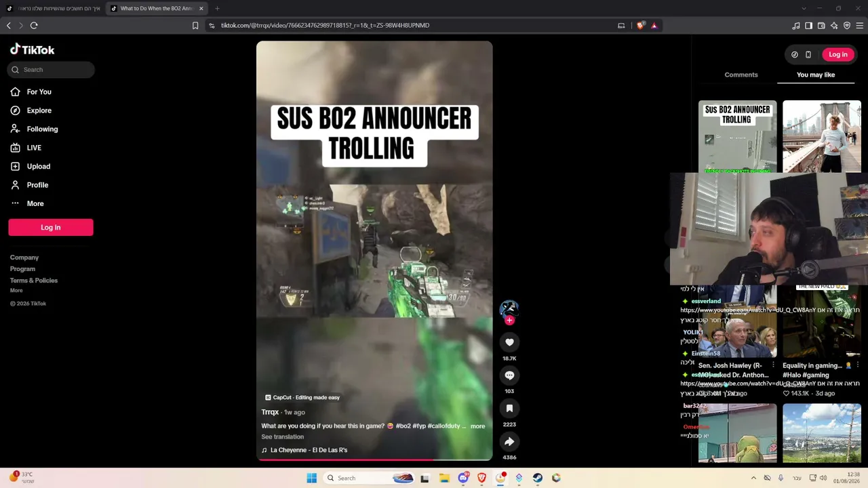Viewport: 868px width, 488px height.
Task: Click the Following people icon
Action: point(15,129)
